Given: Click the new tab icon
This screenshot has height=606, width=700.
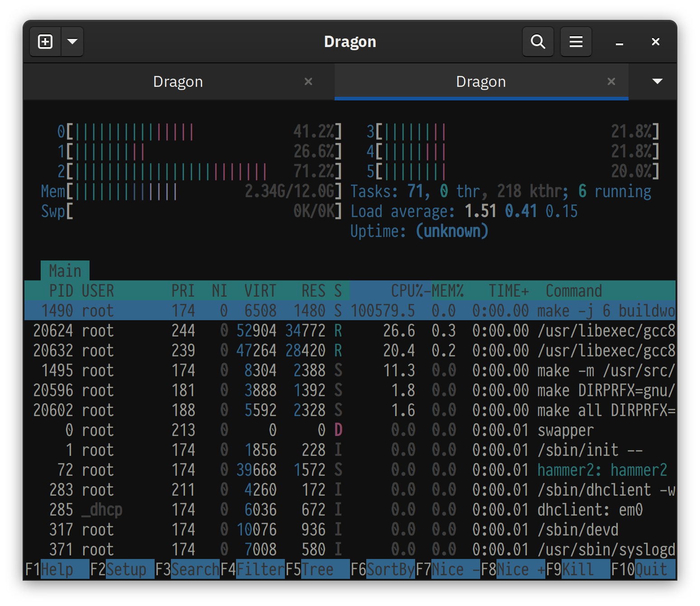Looking at the screenshot, I should 45,41.
